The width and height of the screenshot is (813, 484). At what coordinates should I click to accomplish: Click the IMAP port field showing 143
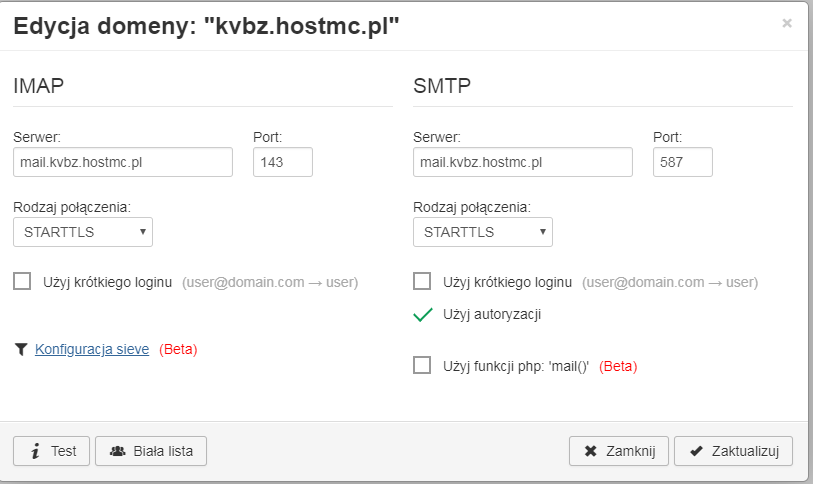tap(283, 162)
